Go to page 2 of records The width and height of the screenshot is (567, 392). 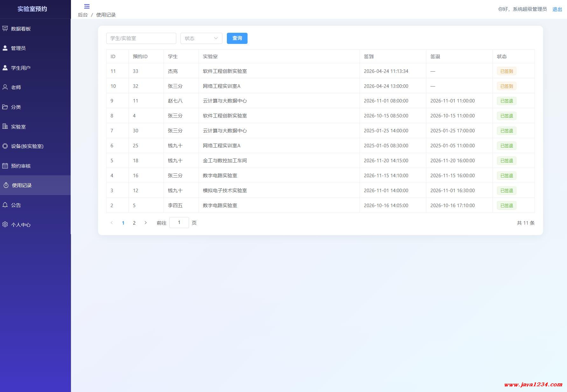click(x=134, y=223)
